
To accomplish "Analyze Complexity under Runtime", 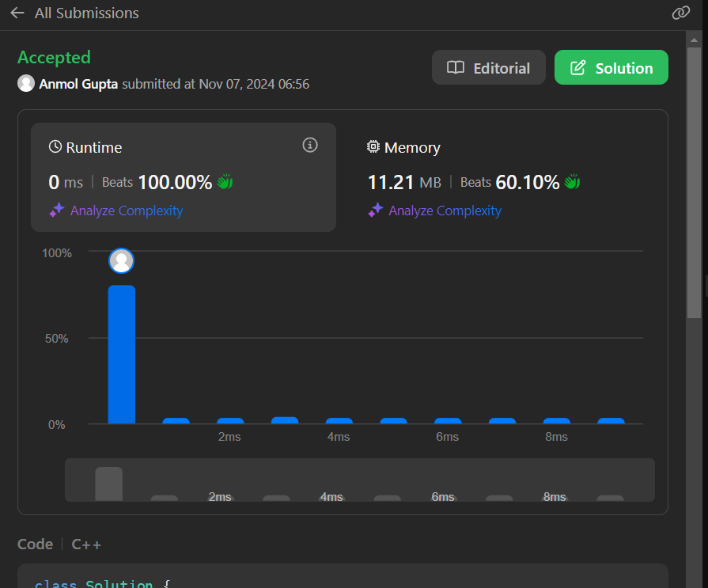I will [127, 211].
